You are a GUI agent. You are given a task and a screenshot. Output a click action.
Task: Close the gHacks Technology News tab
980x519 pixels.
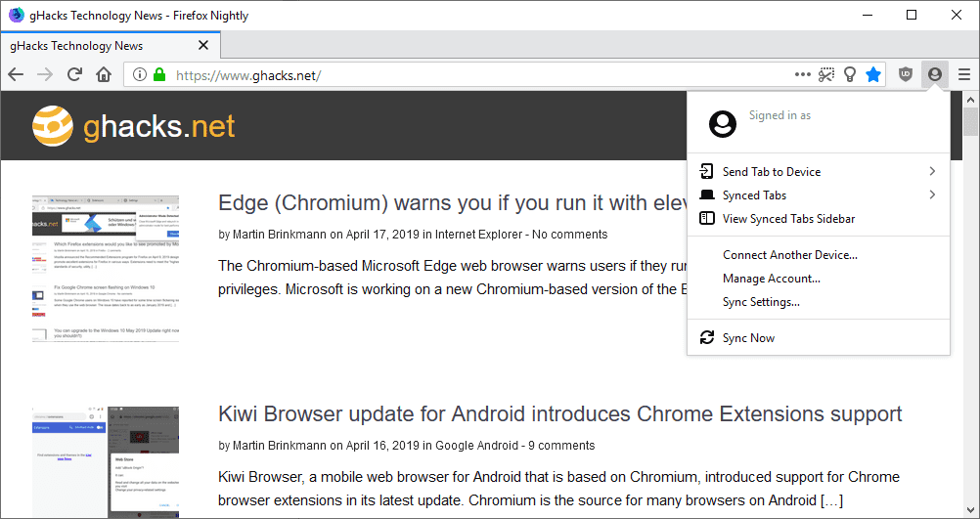click(203, 45)
